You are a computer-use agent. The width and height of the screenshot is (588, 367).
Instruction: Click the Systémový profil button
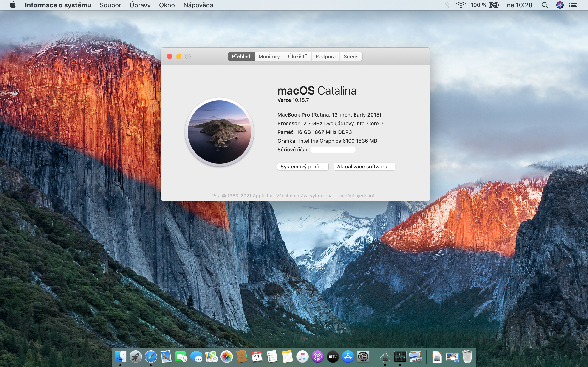click(x=302, y=167)
